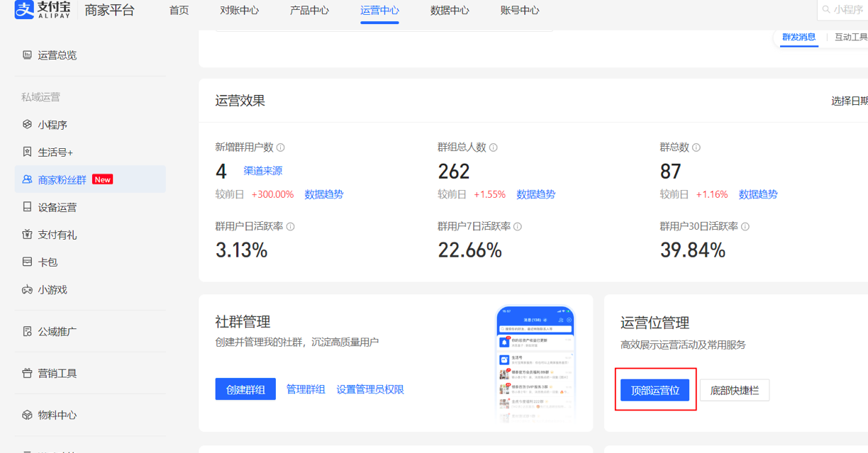Click the phone preview thumbnail in 社群管理
This screenshot has height=453, width=868.
pyautogui.click(x=535, y=363)
